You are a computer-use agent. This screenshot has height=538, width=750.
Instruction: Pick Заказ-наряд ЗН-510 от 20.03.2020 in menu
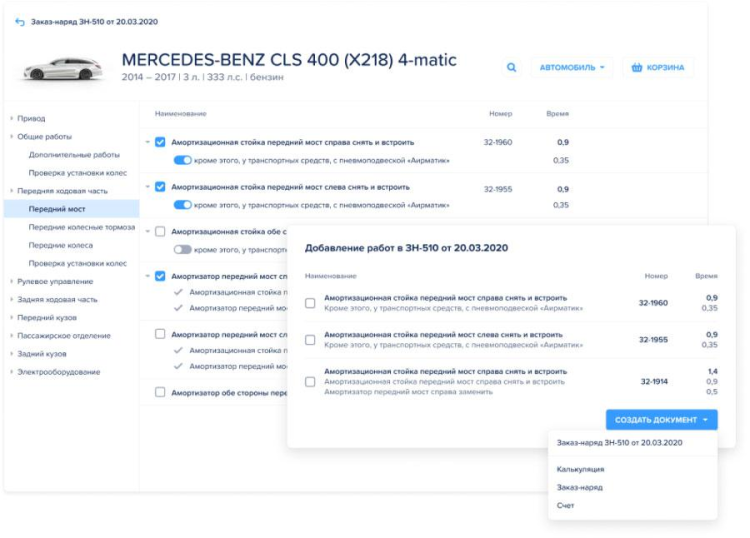pos(620,442)
